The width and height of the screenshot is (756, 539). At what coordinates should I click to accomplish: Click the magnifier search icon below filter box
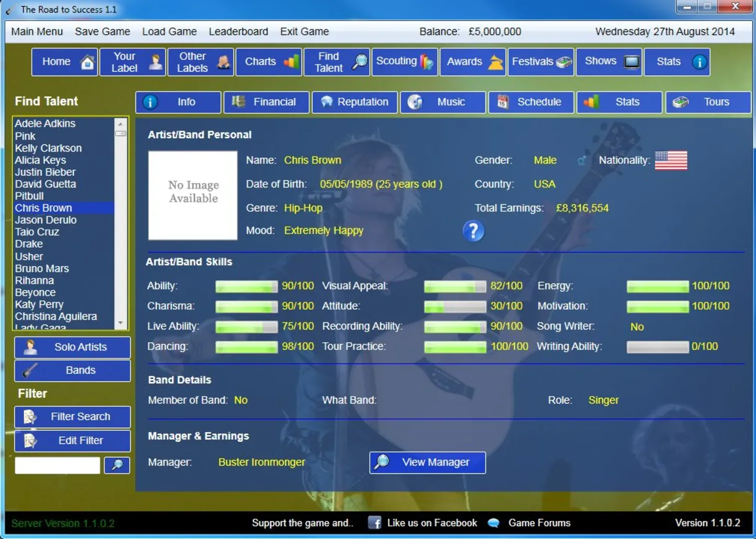(x=117, y=465)
